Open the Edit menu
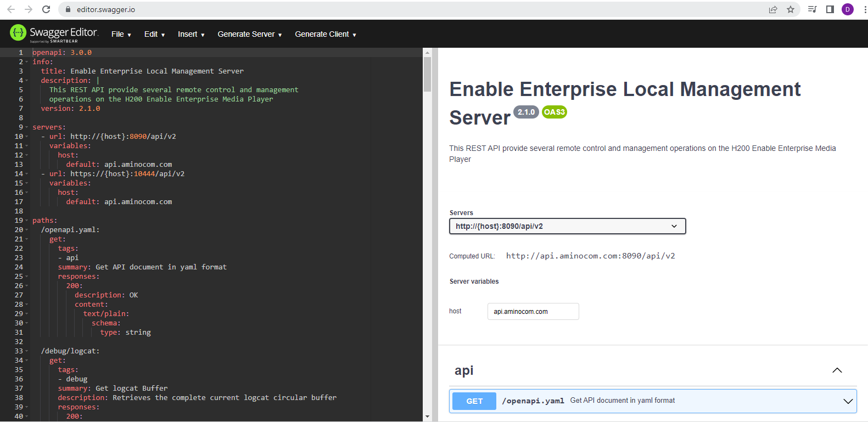 pos(154,34)
